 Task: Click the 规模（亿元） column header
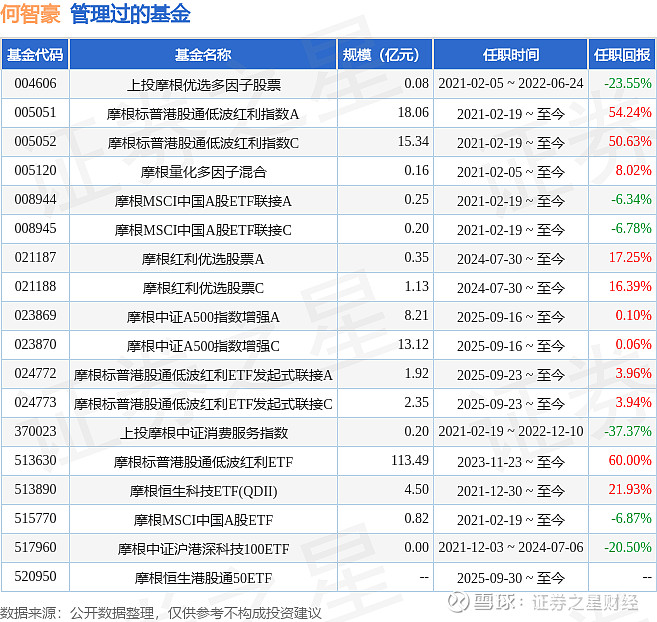pyautogui.click(x=385, y=54)
